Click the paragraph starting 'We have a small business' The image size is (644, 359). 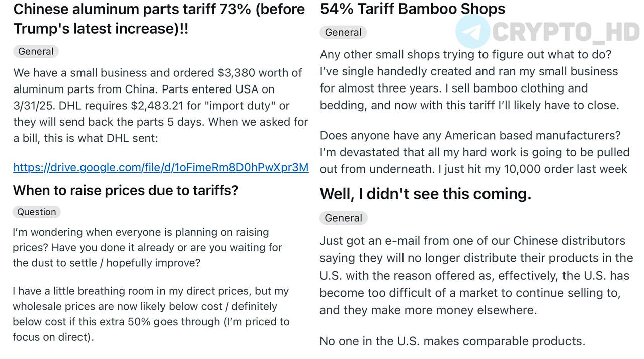pyautogui.click(x=160, y=106)
